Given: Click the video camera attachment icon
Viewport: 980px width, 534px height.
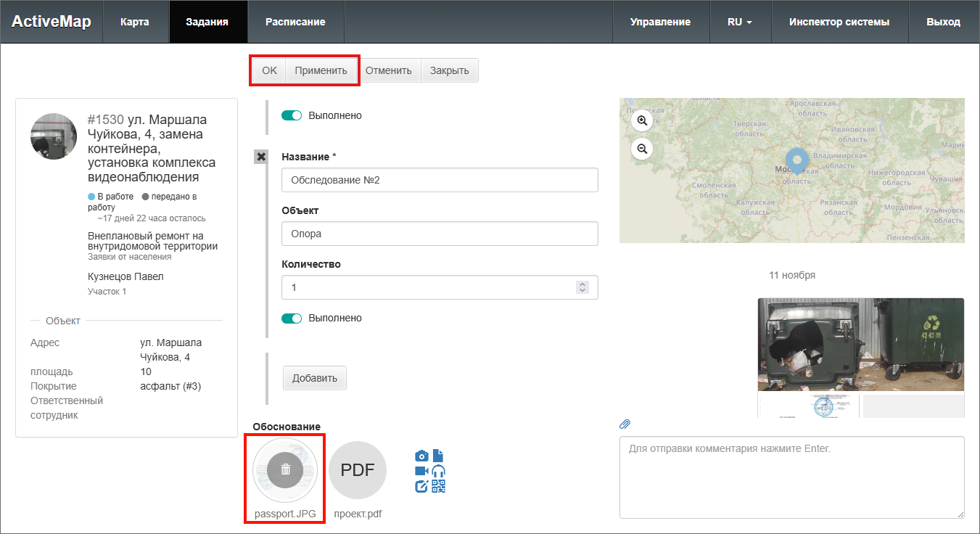Looking at the screenshot, I should (421, 471).
